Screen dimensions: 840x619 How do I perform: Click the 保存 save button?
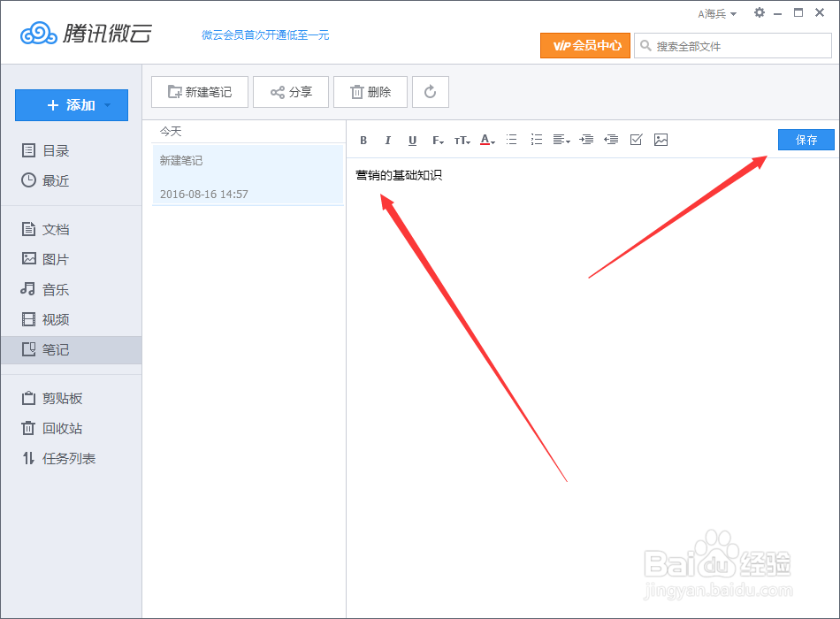[x=806, y=139]
